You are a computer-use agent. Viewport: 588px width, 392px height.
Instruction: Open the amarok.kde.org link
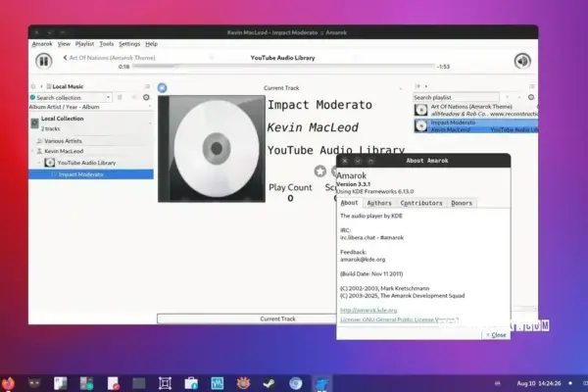(x=368, y=311)
